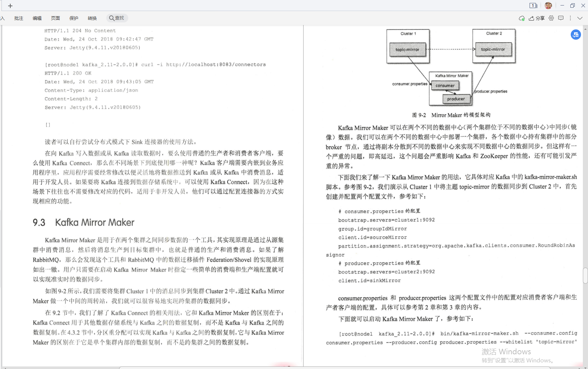Click the line "HTTP/1.1 200 OK"

click(x=68, y=73)
